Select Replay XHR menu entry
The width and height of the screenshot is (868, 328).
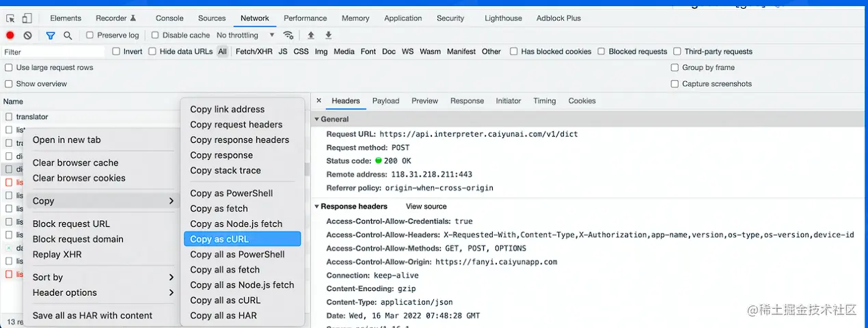click(103, 254)
